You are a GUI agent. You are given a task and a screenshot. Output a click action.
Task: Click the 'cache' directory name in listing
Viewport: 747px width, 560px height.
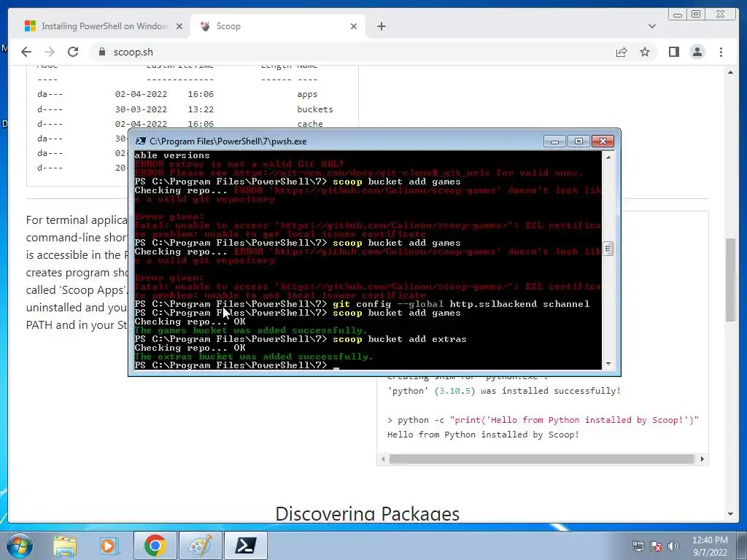coord(310,124)
